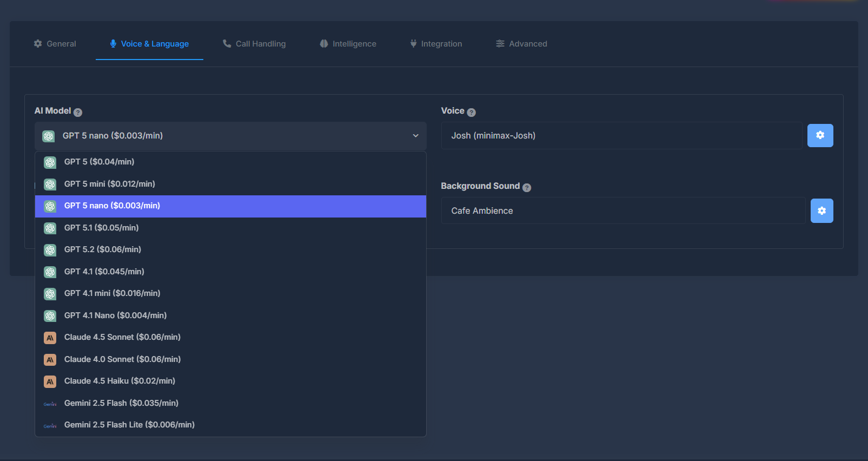The image size is (868, 461).
Task: Choose GPT 5.2 ($0.06/min) model
Action: pos(230,250)
